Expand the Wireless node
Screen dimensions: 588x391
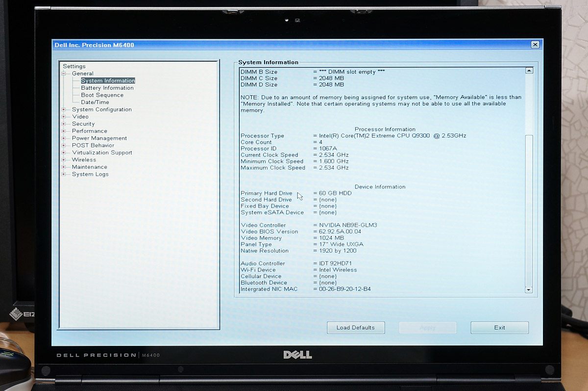click(x=63, y=160)
